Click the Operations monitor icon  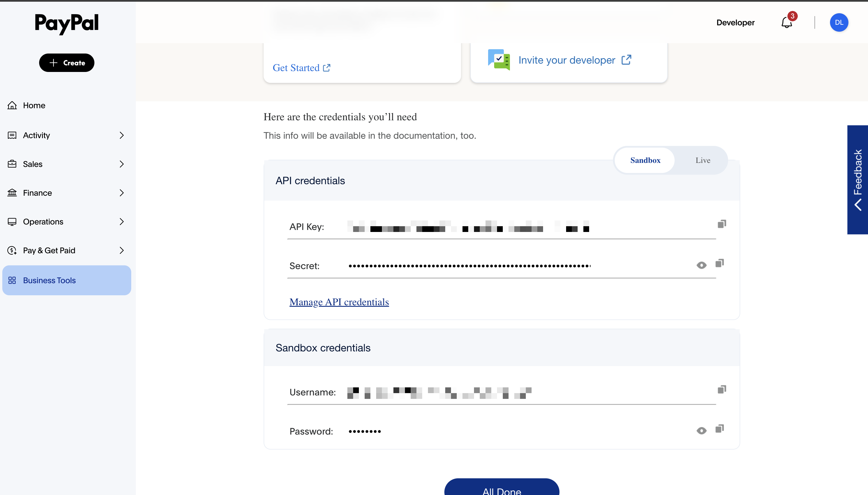tap(12, 222)
